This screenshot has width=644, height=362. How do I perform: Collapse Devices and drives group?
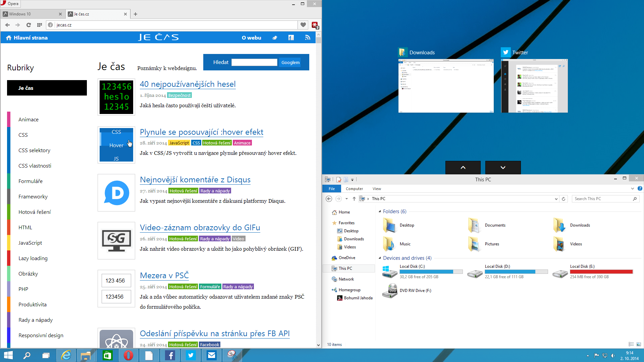(380, 258)
